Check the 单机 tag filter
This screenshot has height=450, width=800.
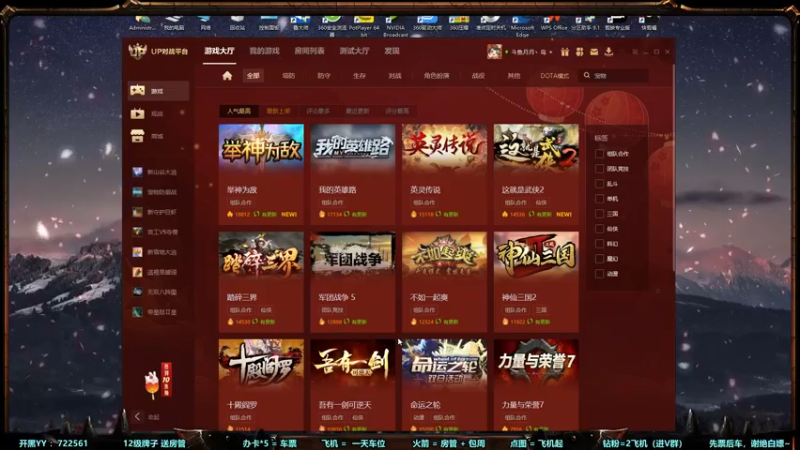pyautogui.click(x=599, y=198)
